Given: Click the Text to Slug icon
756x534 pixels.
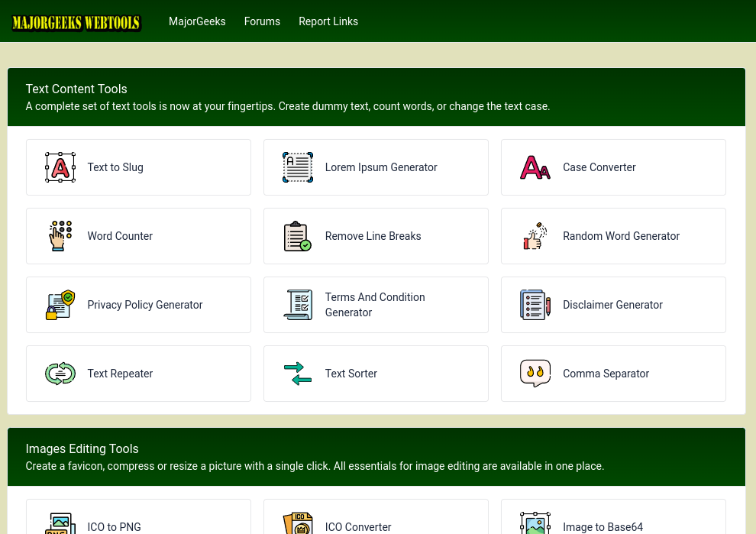Looking at the screenshot, I should coord(60,167).
